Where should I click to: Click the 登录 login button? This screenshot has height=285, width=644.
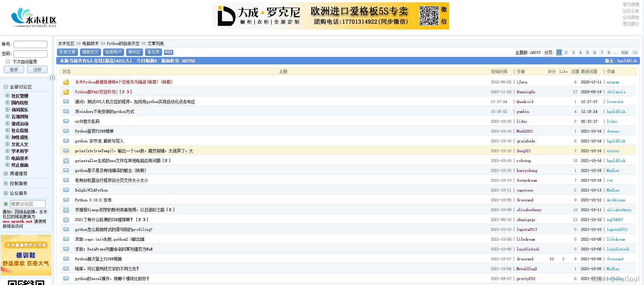tap(14, 69)
